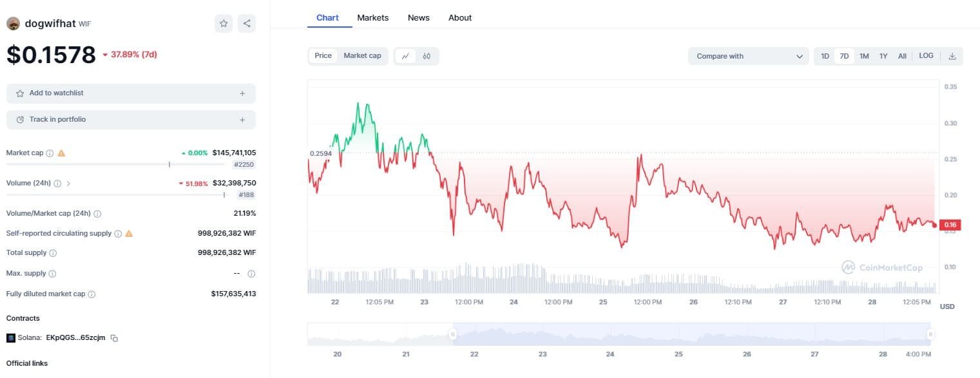Click the share icon

point(247,24)
